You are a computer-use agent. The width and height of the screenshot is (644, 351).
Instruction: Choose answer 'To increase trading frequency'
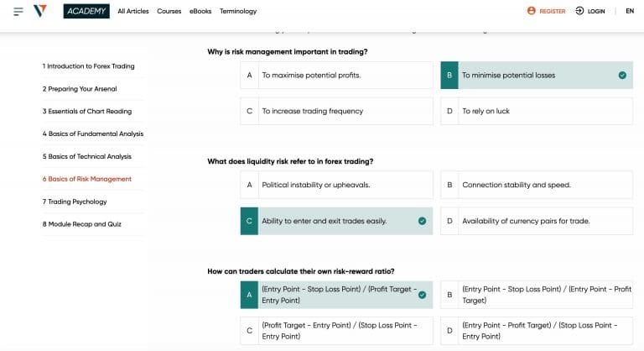(x=336, y=111)
